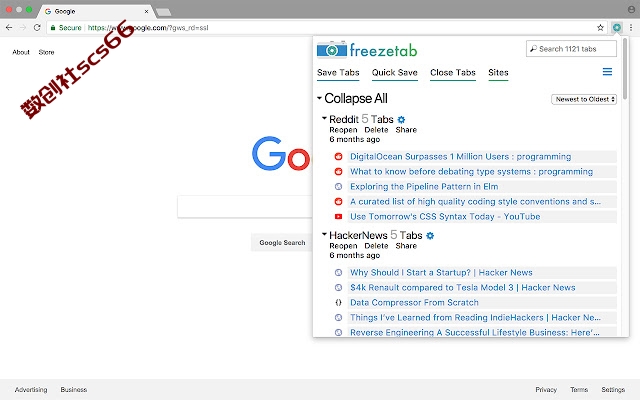Collapse all tab groups
Screen dimensions: 640x400
coord(352,98)
